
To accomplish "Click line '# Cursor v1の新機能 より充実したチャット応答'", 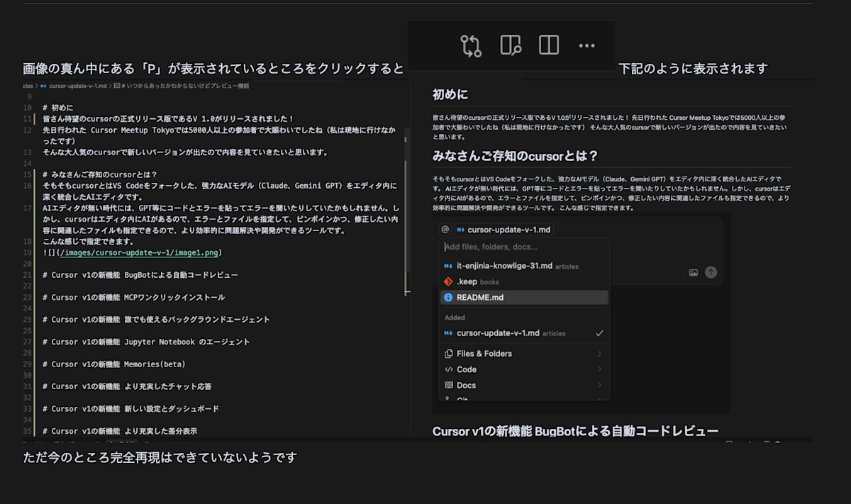I will pos(127,386).
